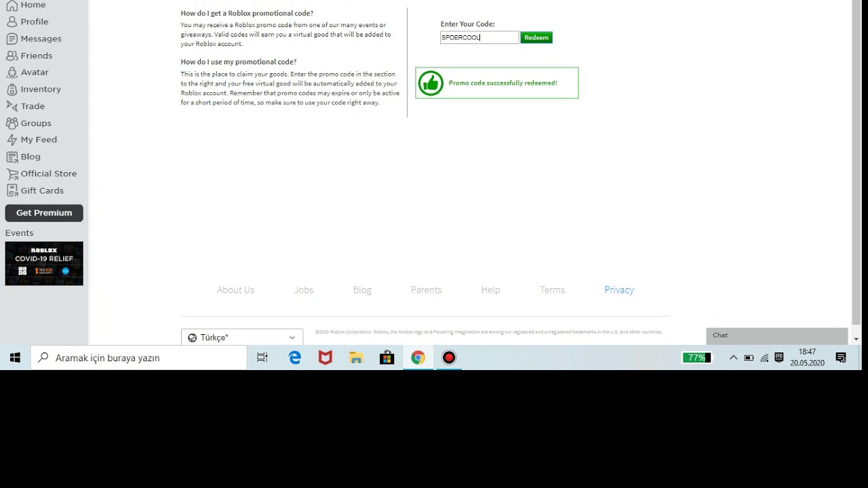
Task: Open the Privacy footer link
Action: coord(619,290)
